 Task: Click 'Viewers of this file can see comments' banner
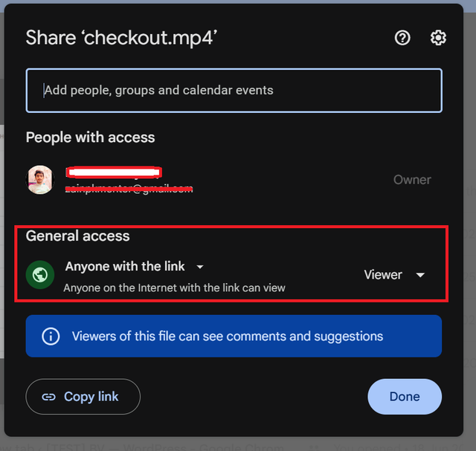(x=234, y=336)
